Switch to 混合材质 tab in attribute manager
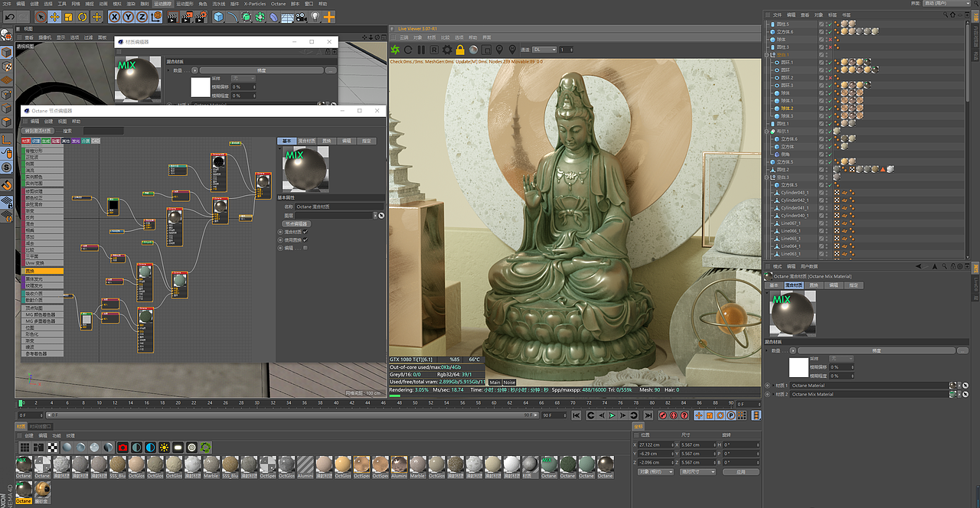980x508 pixels. tap(794, 285)
